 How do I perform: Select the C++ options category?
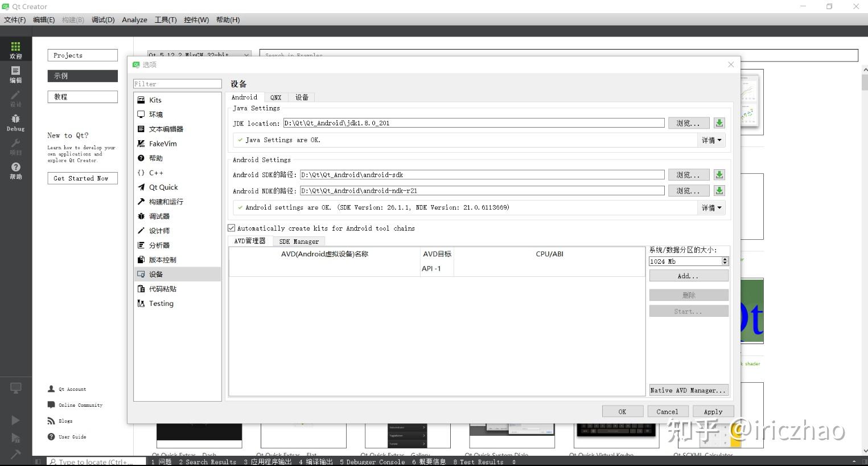point(178,173)
